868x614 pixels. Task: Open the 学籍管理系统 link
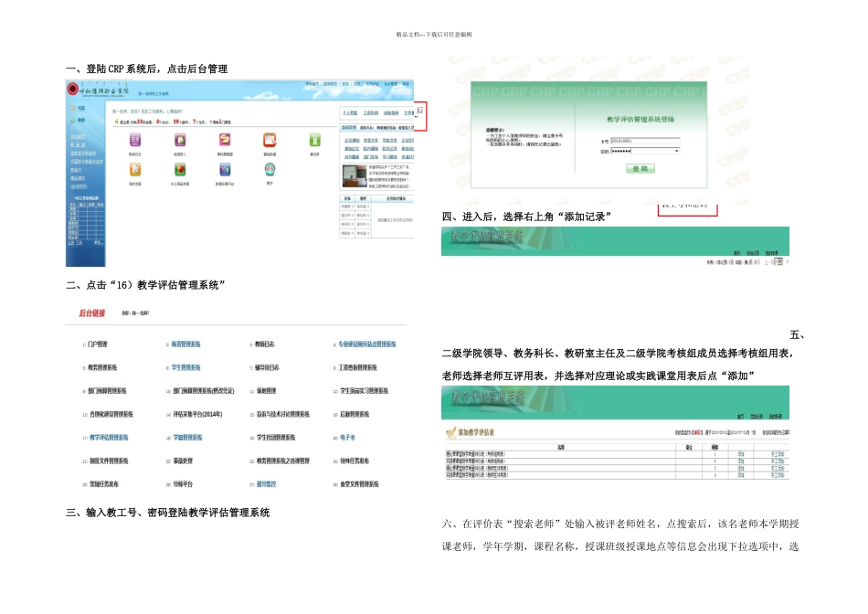[x=187, y=438]
